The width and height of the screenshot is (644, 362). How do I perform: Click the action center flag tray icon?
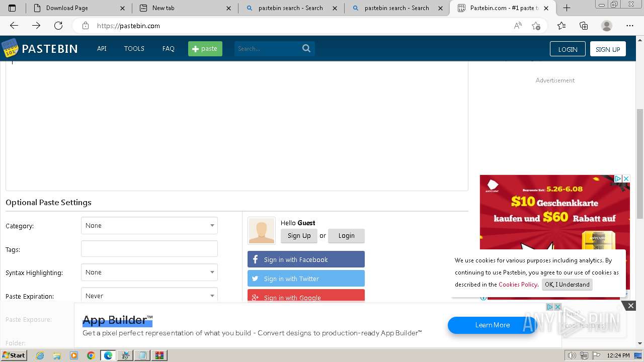coord(595,355)
